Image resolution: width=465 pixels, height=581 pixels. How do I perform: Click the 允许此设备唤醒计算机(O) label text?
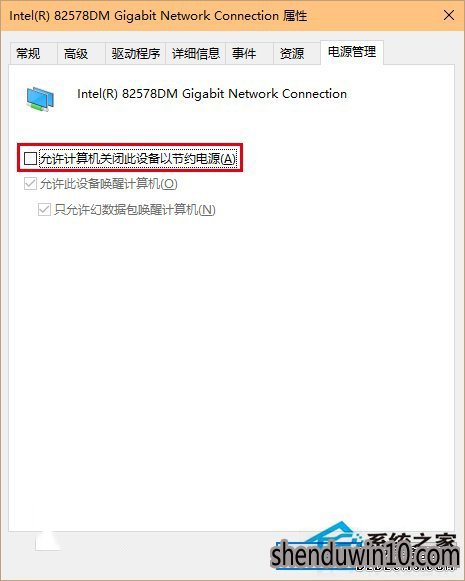[x=109, y=184]
